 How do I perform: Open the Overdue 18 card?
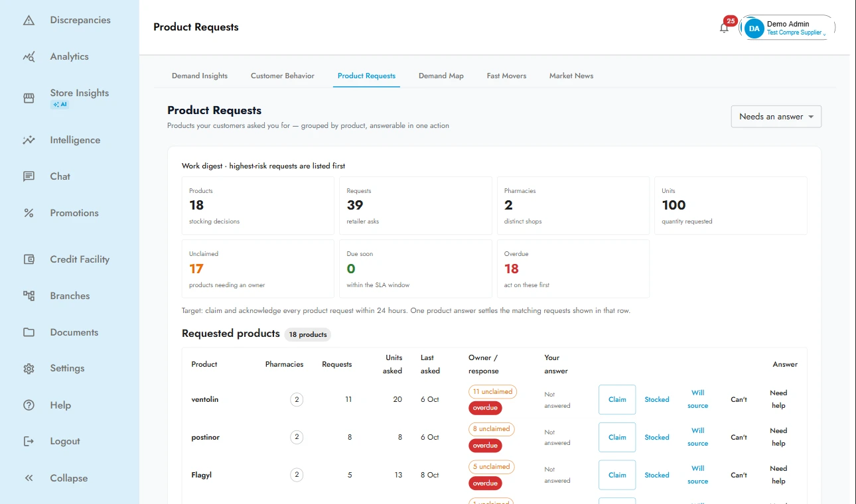tap(573, 269)
